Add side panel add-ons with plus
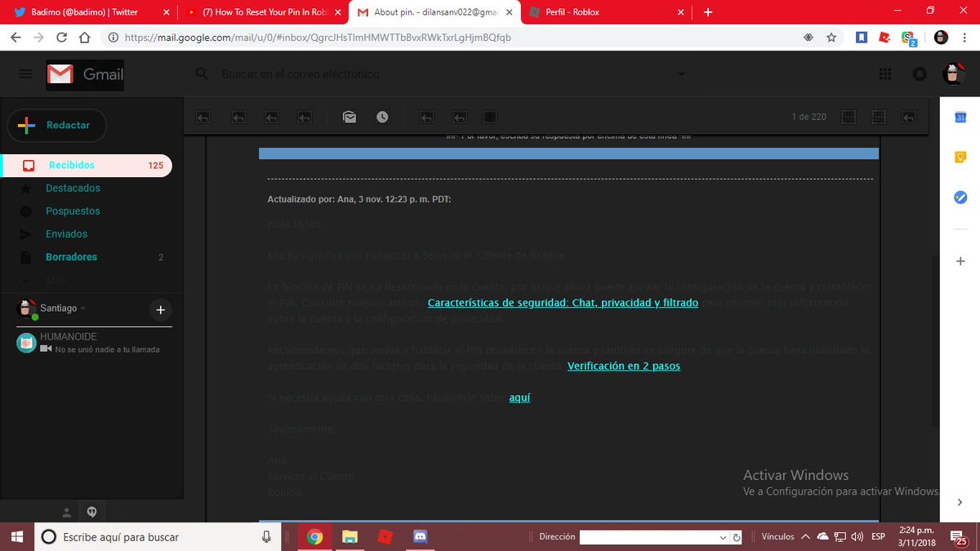 pyautogui.click(x=960, y=261)
